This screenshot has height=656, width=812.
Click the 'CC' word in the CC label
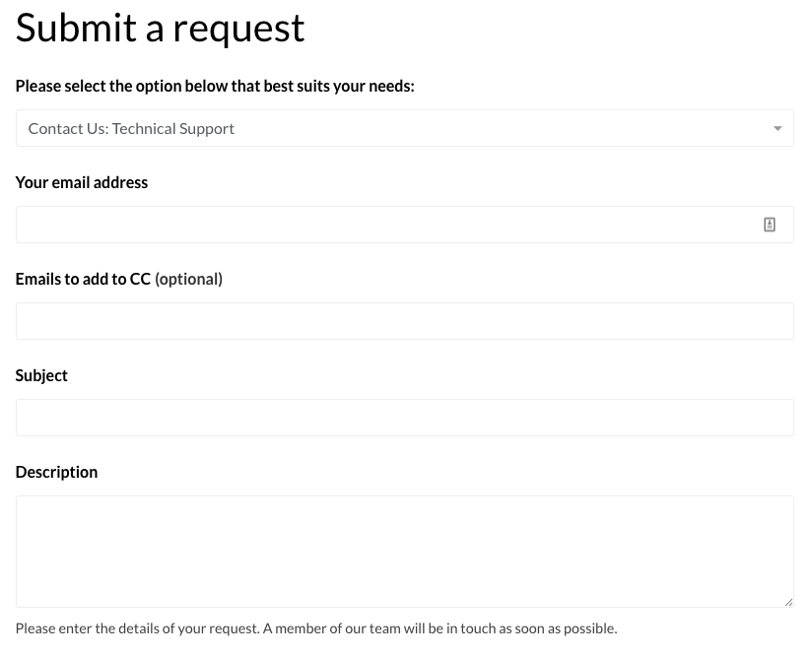point(140,279)
